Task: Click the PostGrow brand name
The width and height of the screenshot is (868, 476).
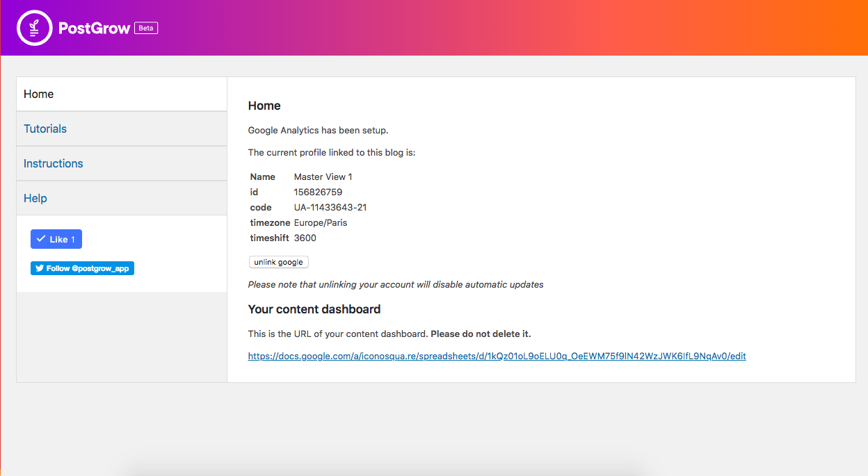Action: pos(95,28)
